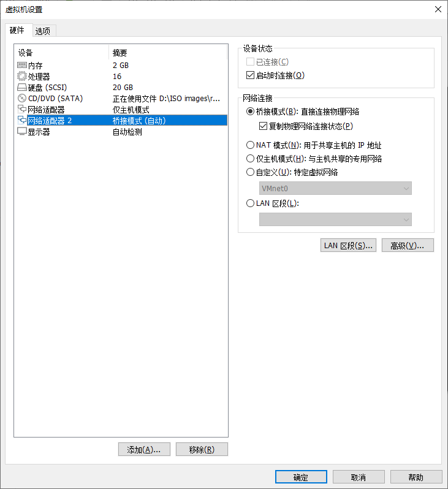Select the LAN 区段(L) radio button
The width and height of the screenshot is (448, 489).
coord(250,203)
